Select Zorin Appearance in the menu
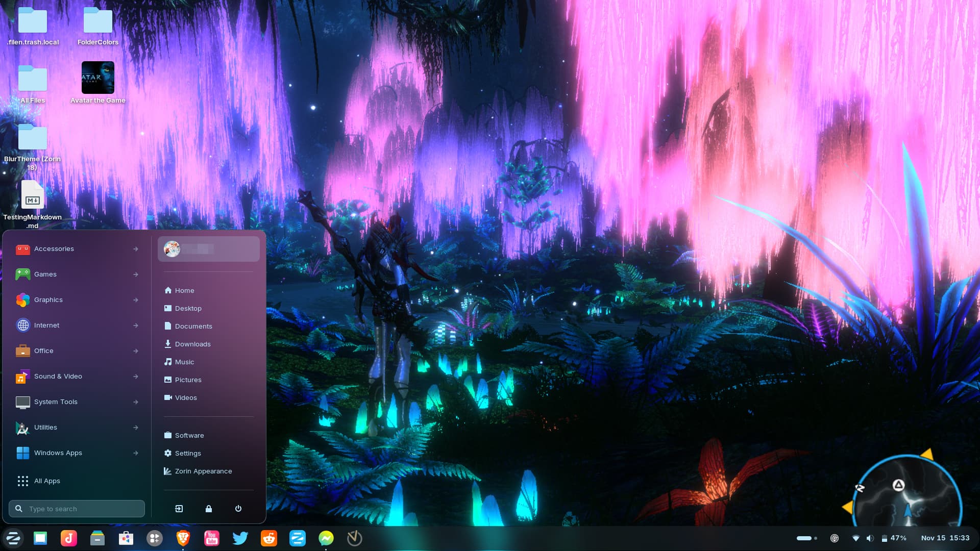Viewport: 980px width, 551px height. tap(203, 471)
